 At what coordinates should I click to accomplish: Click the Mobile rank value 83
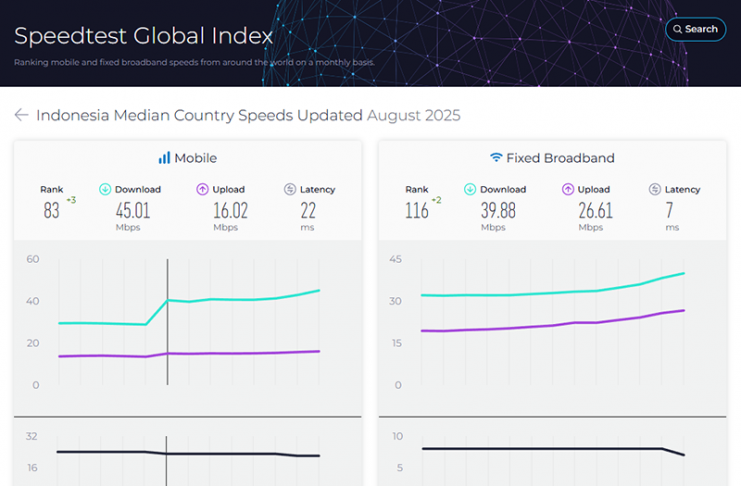tap(52, 211)
